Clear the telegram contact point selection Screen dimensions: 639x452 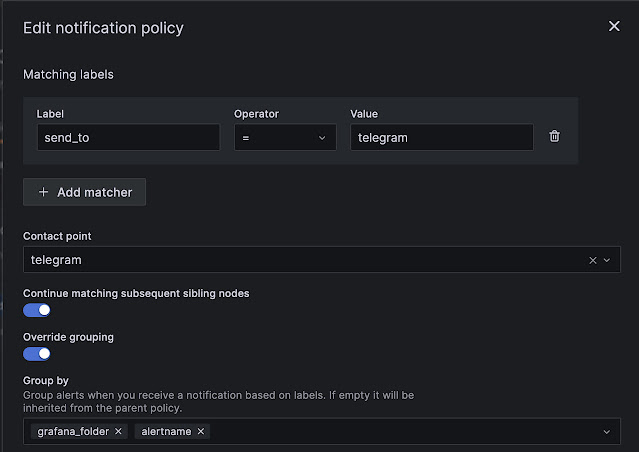pyautogui.click(x=592, y=260)
